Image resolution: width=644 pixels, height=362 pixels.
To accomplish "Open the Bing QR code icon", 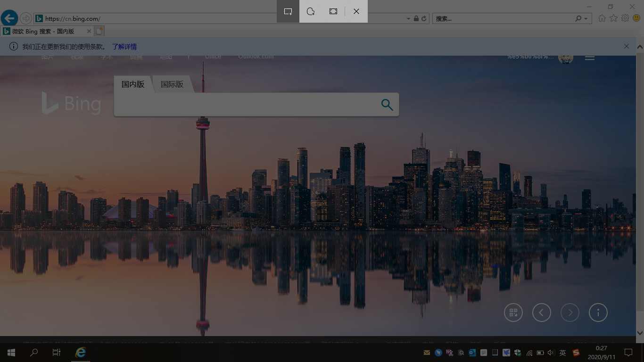I will point(513,313).
